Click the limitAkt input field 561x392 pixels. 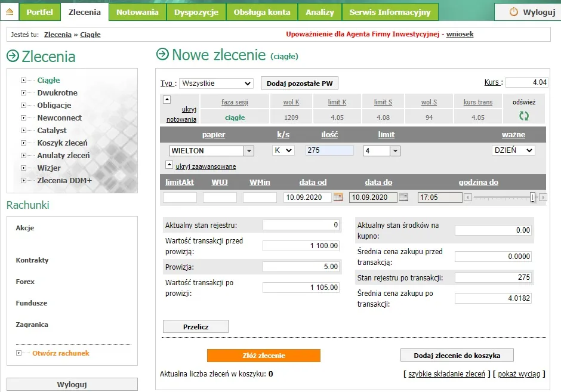180,197
